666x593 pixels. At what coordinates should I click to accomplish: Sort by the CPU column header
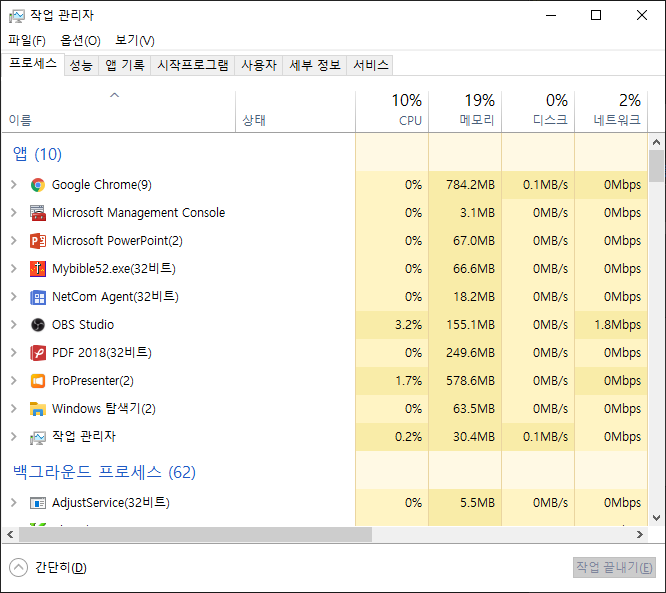pyautogui.click(x=392, y=112)
